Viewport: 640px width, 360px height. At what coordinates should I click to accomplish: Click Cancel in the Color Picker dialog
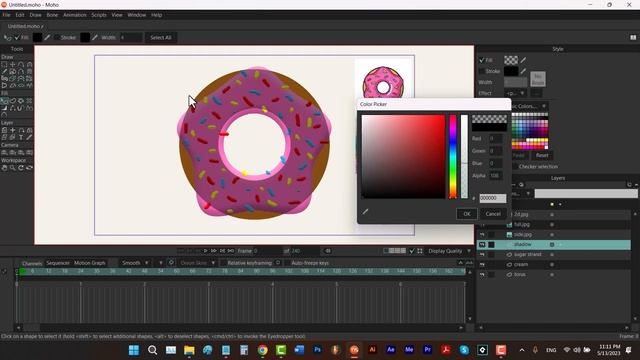[x=493, y=214]
